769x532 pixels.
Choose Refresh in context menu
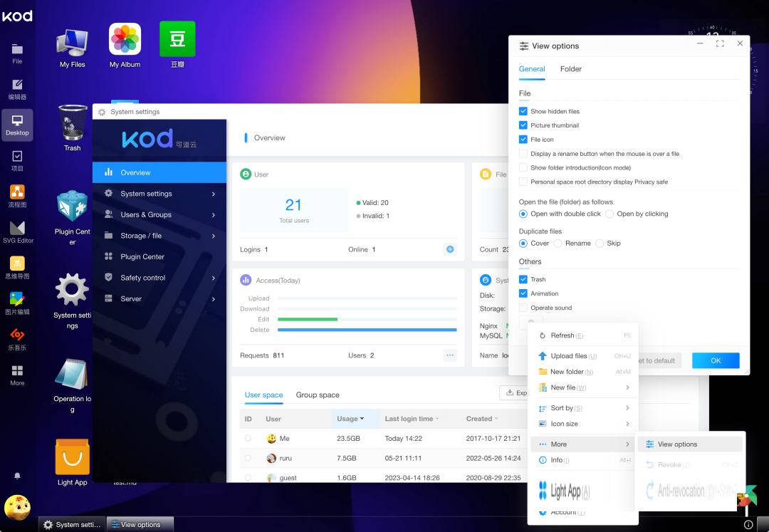point(583,335)
